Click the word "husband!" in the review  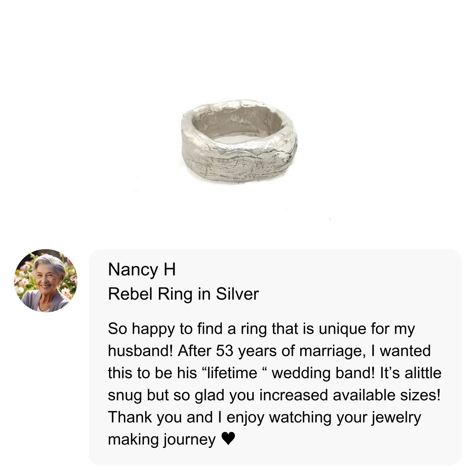[140, 351]
